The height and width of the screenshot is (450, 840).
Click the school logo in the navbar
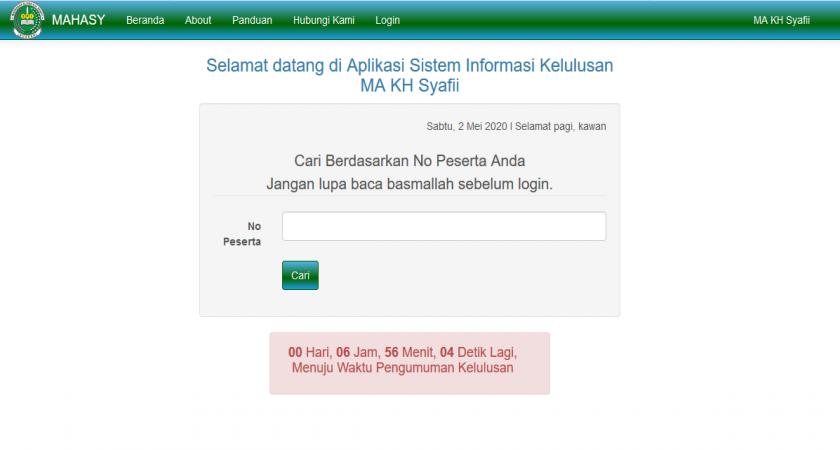coord(27,20)
